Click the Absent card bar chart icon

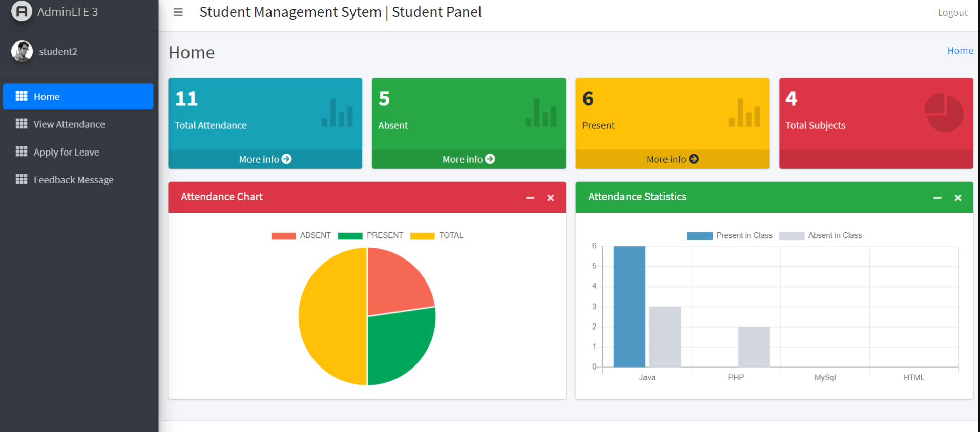point(541,113)
